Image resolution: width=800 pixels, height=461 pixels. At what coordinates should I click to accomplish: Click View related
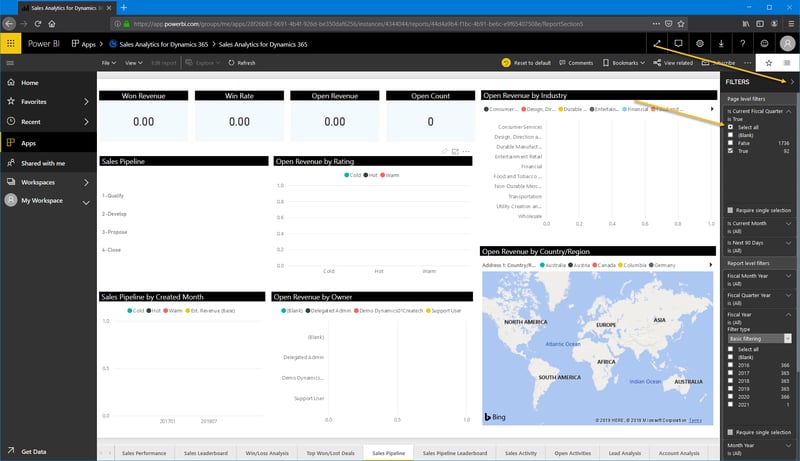673,63
